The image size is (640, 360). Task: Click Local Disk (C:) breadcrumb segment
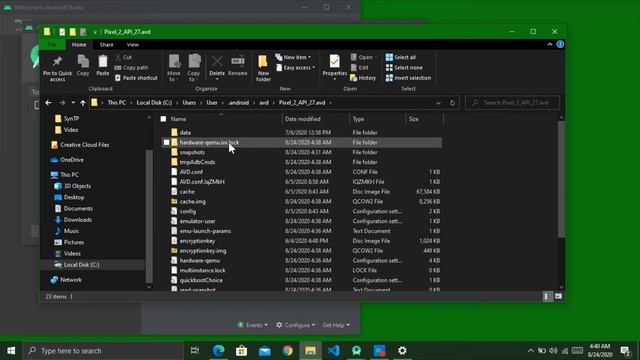pyautogui.click(x=154, y=103)
